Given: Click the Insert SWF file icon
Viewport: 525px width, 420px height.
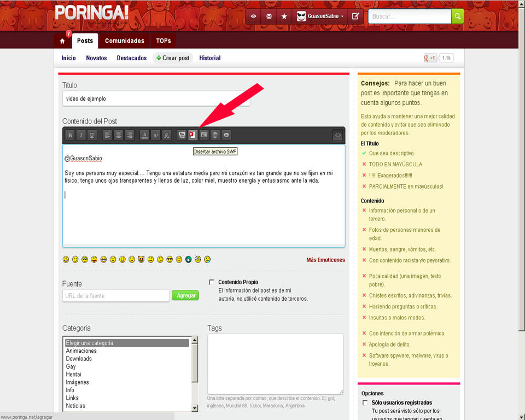Looking at the screenshot, I should pyautogui.click(x=192, y=135).
